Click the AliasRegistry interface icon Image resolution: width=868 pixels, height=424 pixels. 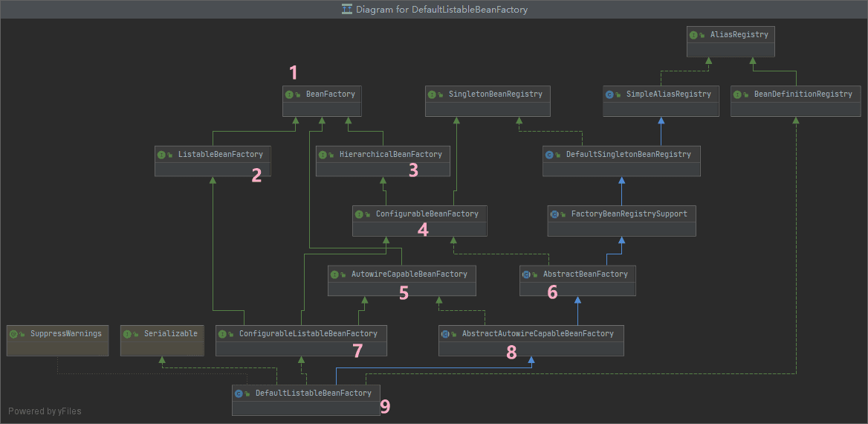pyautogui.click(x=693, y=34)
